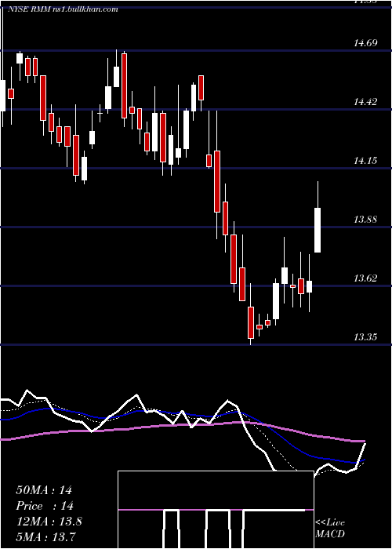Click the 14.15 price level label
The width and height of the screenshot is (392, 549).
click(x=365, y=161)
